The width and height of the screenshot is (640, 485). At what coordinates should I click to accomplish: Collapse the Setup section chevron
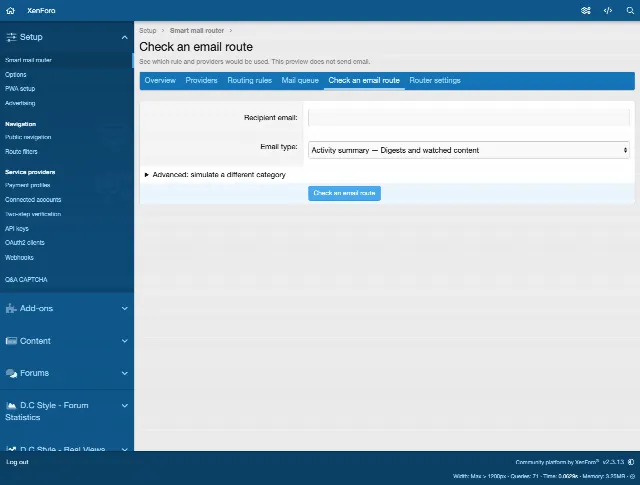coord(124,38)
